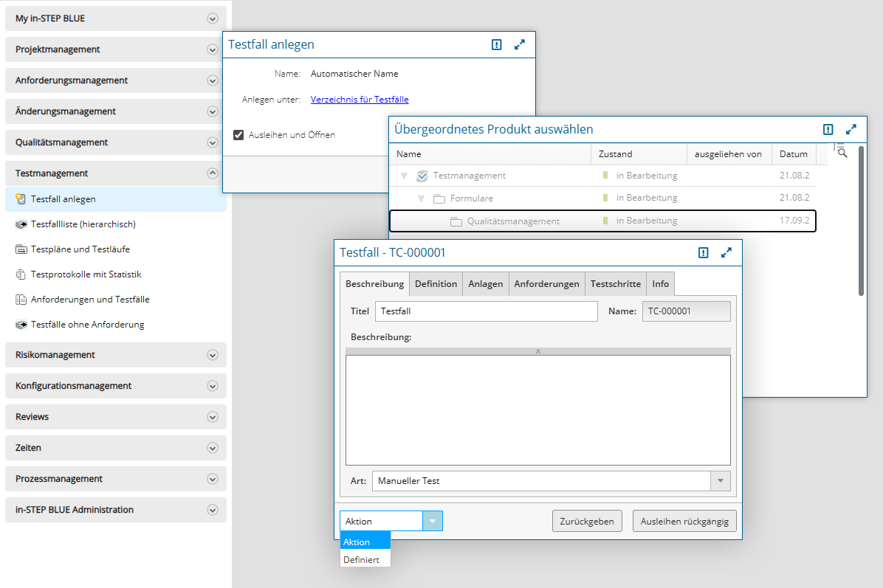883x588 pixels.
Task: Collapse the Testmanagement tree node
Action: click(404, 176)
